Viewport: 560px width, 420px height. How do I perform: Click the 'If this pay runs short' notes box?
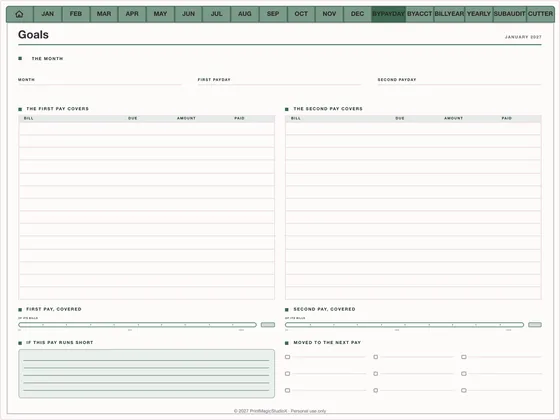(146, 374)
